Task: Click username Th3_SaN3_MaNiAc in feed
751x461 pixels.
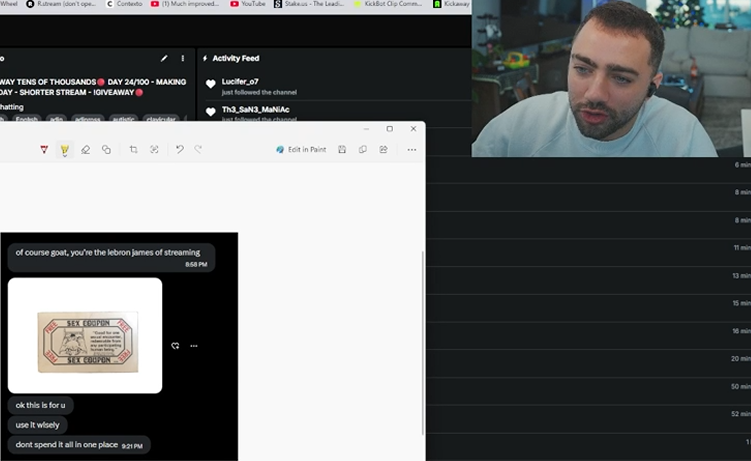Action: pos(255,110)
